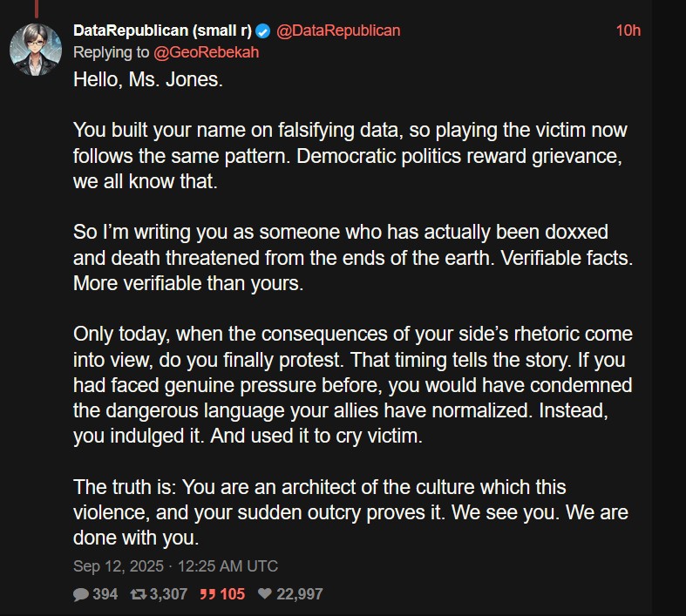The image size is (686, 616).
Task: Open the @GeoRebekah profile link
Action: [x=206, y=52]
